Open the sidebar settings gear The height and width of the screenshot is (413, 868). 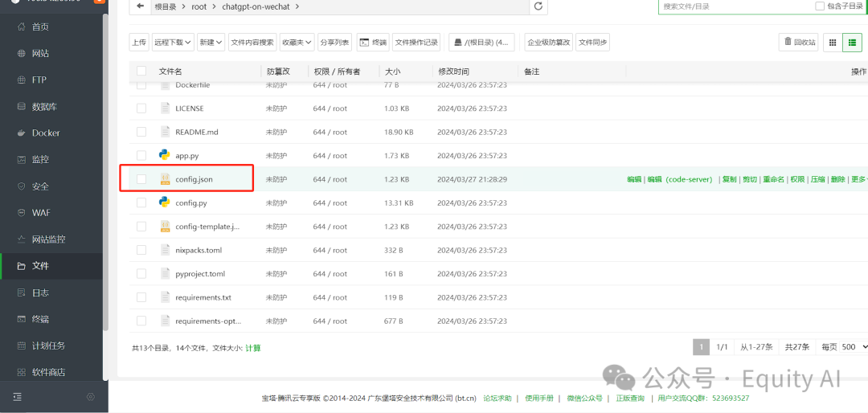click(x=90, y=397)
